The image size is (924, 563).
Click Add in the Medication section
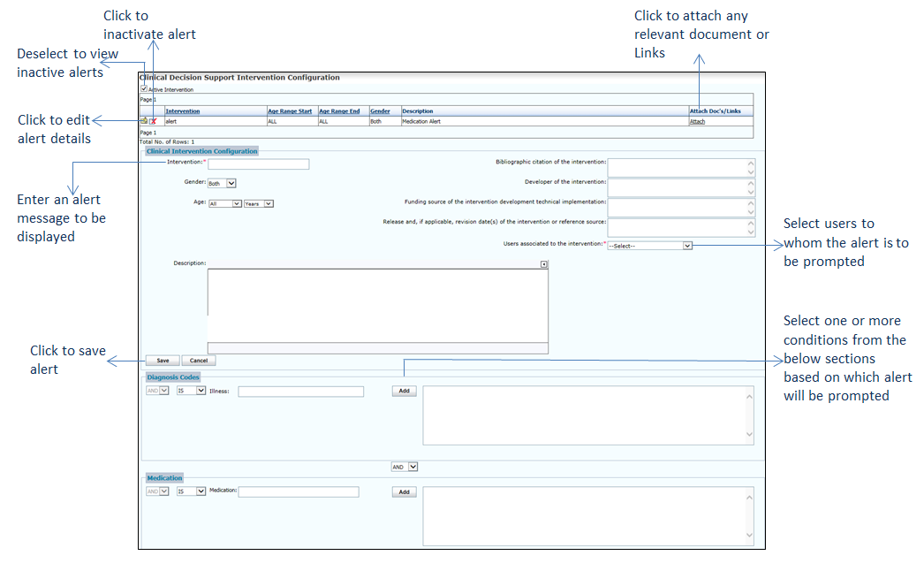pyautogui.click(x=405, y=492)
